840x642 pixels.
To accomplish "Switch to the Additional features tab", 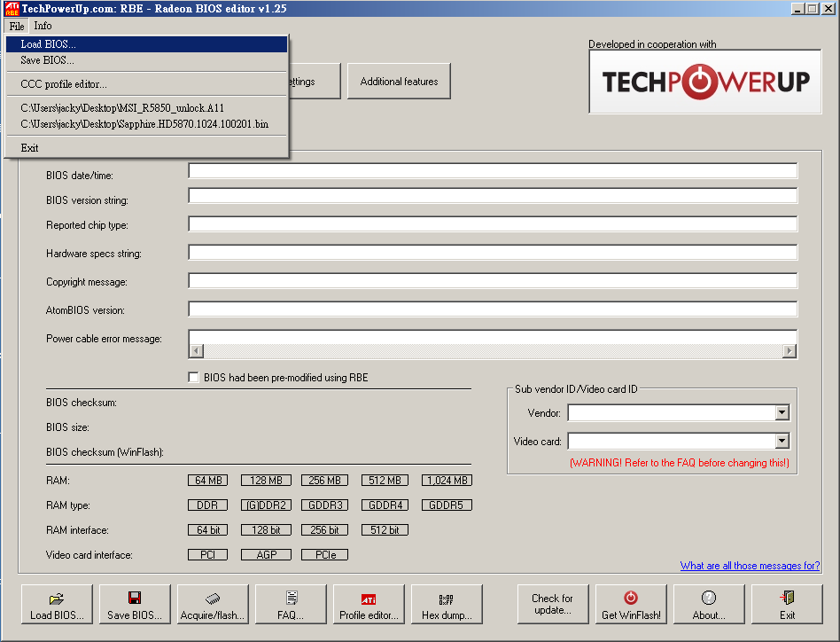I will click(x=399, y=82).
